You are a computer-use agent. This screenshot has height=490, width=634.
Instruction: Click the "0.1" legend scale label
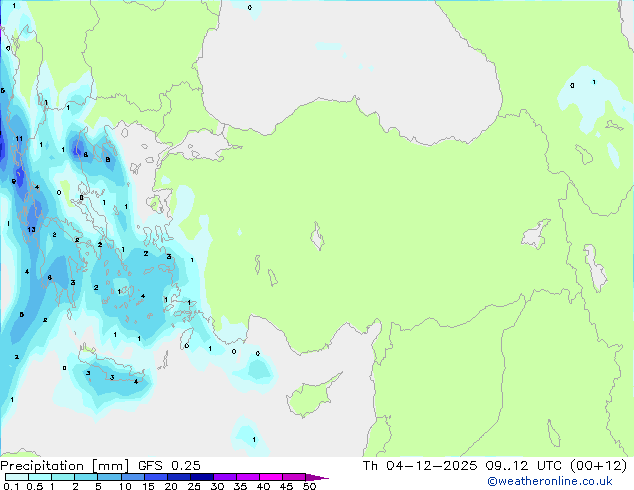[11, 486]
